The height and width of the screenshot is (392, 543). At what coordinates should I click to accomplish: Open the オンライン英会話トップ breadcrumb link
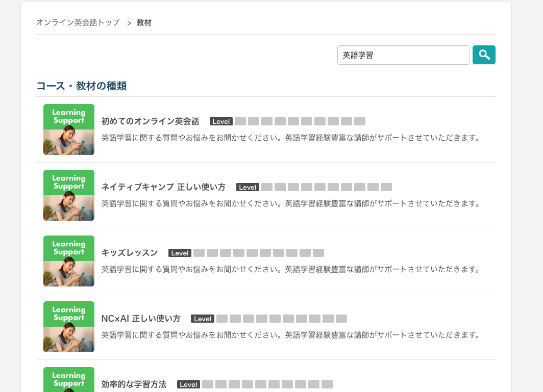tap(78, 22)
